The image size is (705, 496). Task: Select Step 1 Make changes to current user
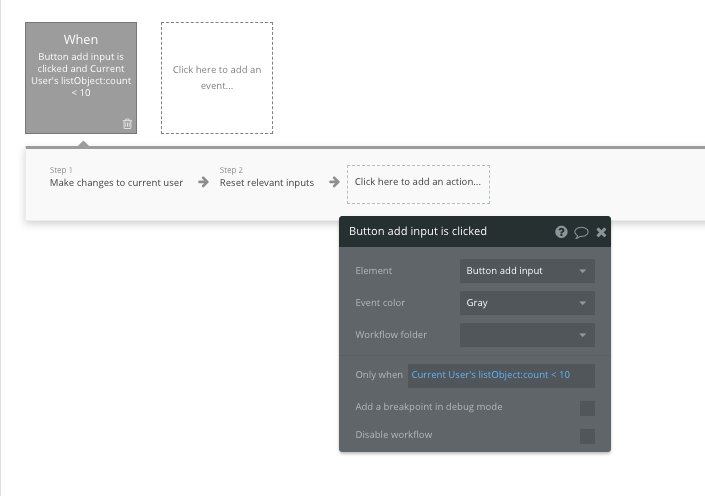tap(116, 178)
